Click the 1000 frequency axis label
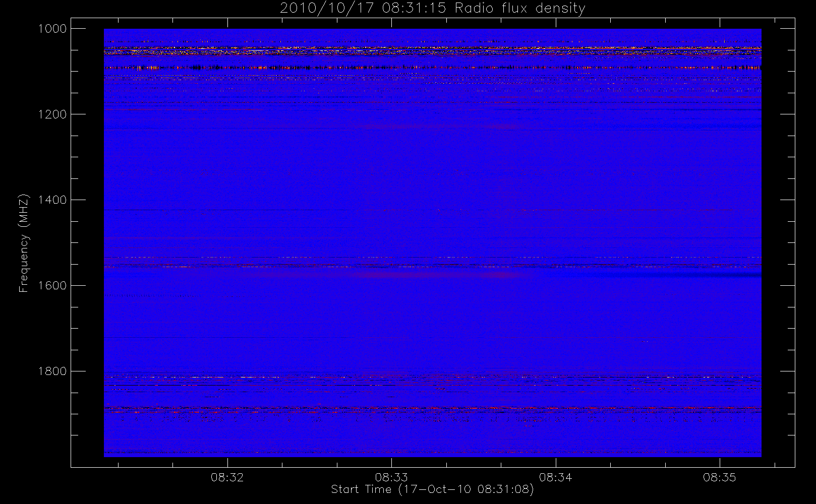 pyautogui.click(x=52, y=29)
